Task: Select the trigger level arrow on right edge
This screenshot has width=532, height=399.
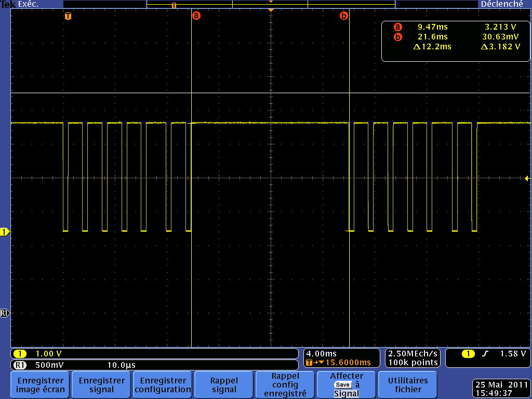Action: tap(527, 178)
